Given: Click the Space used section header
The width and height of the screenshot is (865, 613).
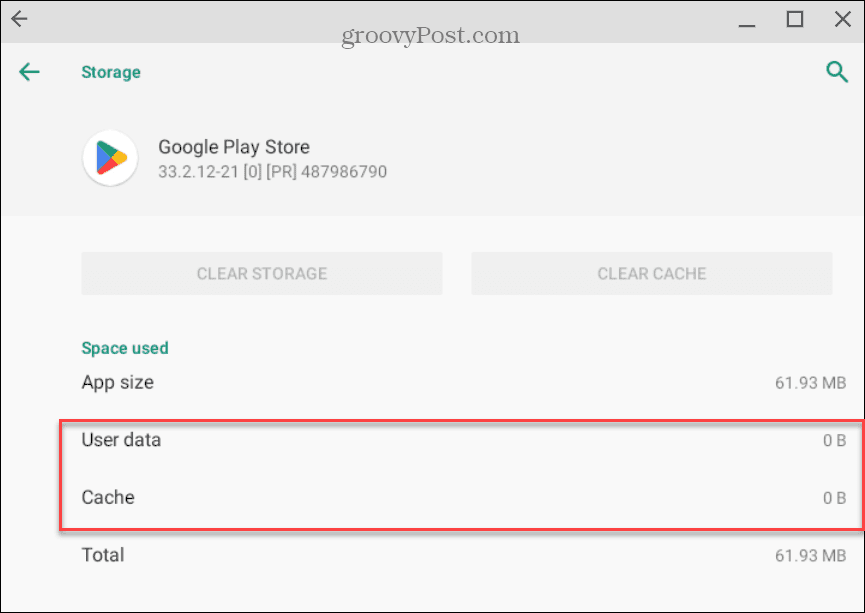Looking at the screenshot, I should pyautogui.click(x=125, y=348).
